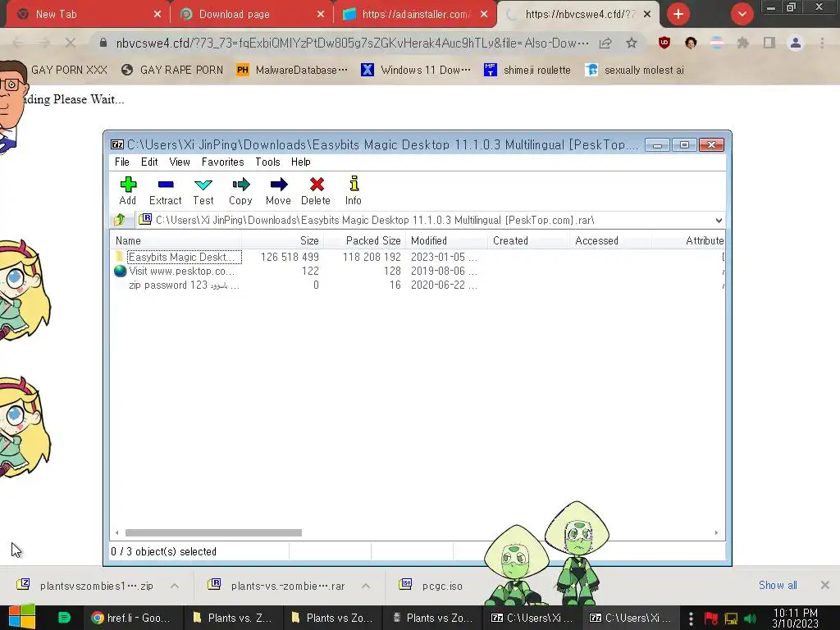Image resolution: width=840 pixels, height=630 pixels.
Task: Open the Extensions puzzle piece icon
Action: tap(742, 43)
